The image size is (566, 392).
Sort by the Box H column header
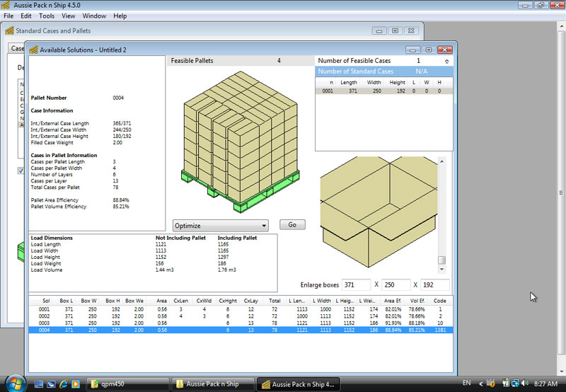tap(111, 301)
